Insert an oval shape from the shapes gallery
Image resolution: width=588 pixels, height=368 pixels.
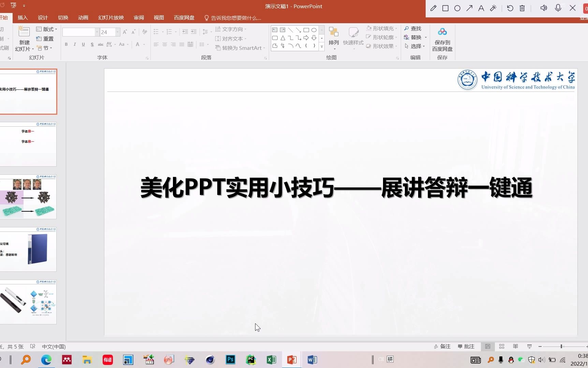(x=314, y=30)
